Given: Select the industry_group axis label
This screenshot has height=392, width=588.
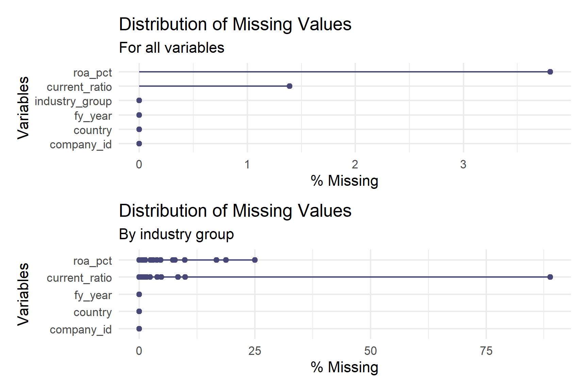Looking at the screenshot, I should point(73,101).
